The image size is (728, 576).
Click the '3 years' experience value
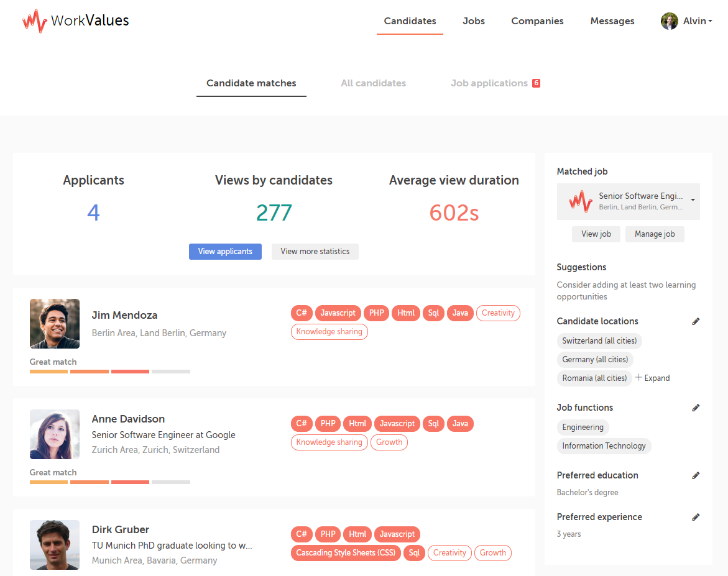click(569, 534)
